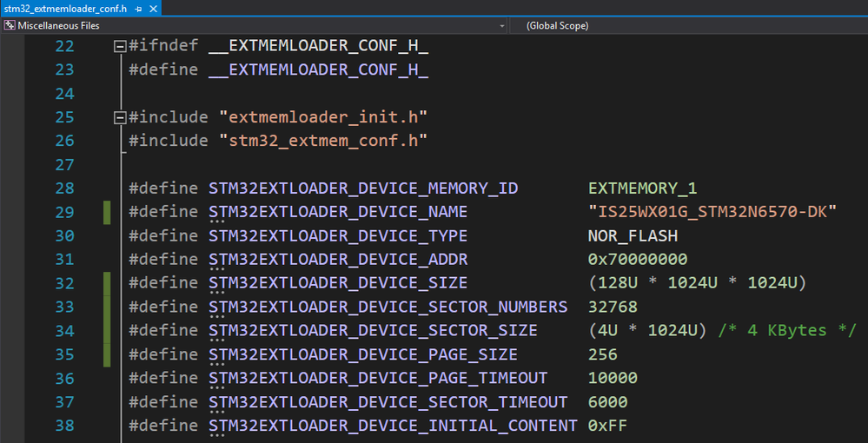Click the STM32EXTLOADER_DEVICE_SECTOR_SIZE macro name
868x443 pixels.
[373, 331]
